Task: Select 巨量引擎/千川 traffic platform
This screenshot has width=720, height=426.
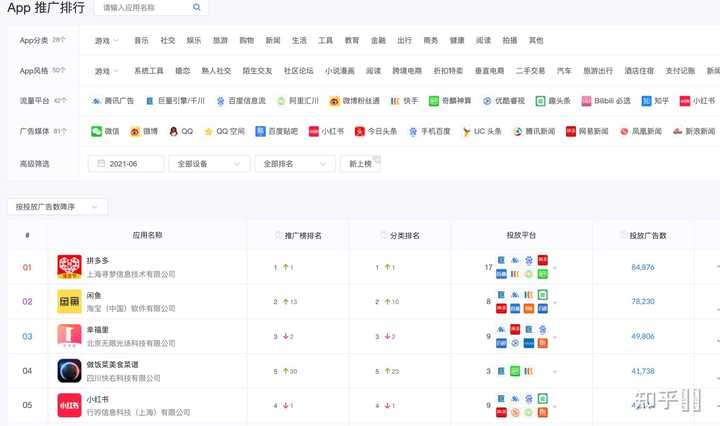Action: click(x=175, y=101)
